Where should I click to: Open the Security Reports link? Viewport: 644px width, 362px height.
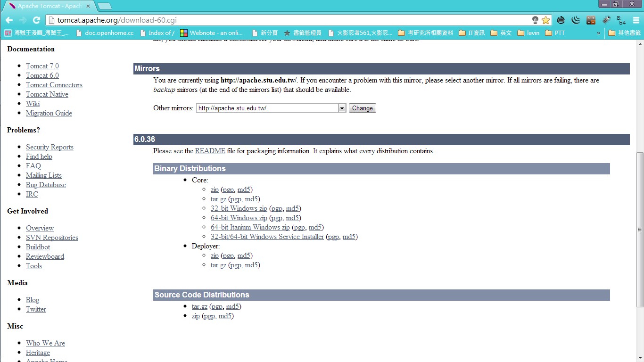click(x=50, y=147)
